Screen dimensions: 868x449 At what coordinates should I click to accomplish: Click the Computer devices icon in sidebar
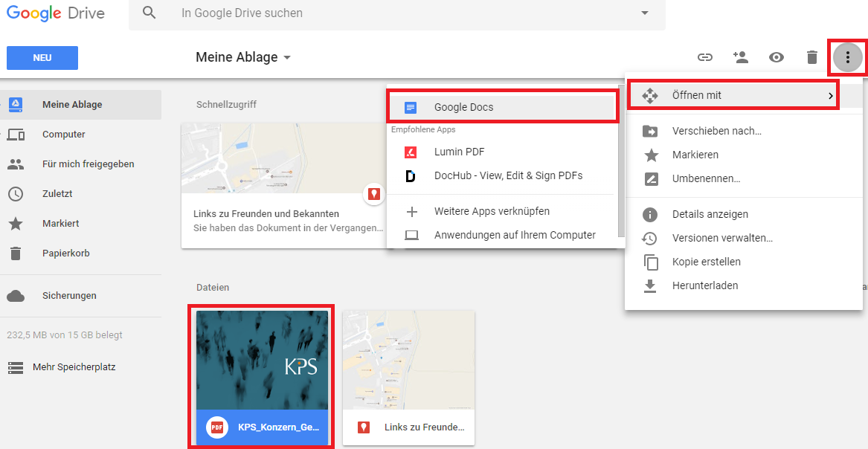point(16,135)
